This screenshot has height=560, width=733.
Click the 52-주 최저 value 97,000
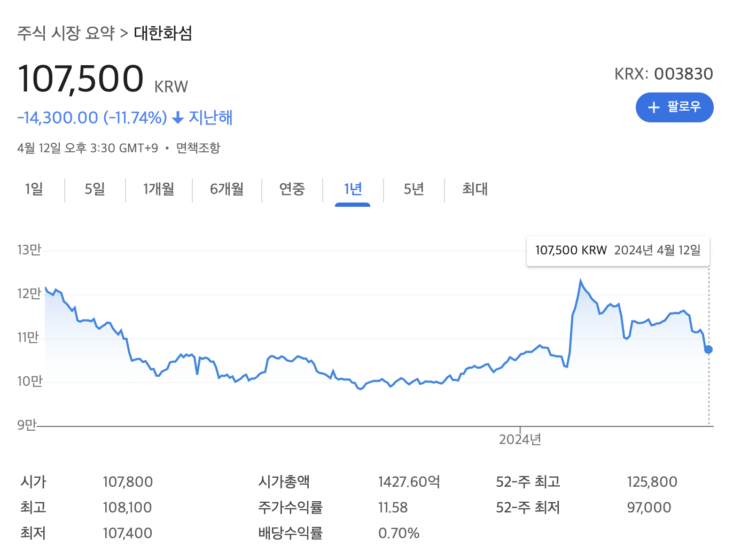click(649, 508)
